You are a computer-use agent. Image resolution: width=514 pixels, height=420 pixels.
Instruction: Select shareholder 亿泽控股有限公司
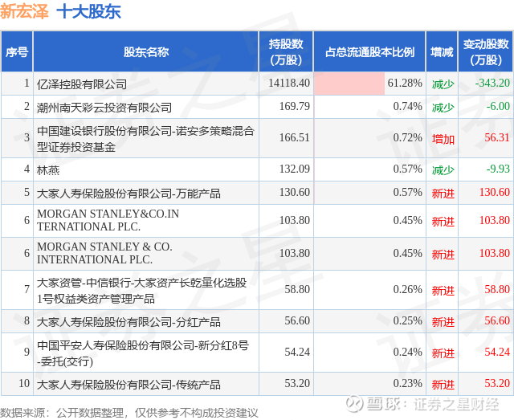pos(82,84)
